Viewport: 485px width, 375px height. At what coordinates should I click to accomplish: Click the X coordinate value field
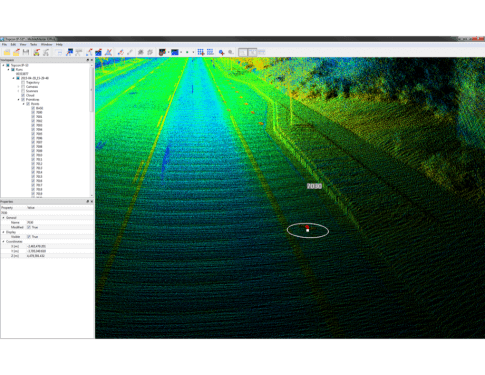coord(60,246)
